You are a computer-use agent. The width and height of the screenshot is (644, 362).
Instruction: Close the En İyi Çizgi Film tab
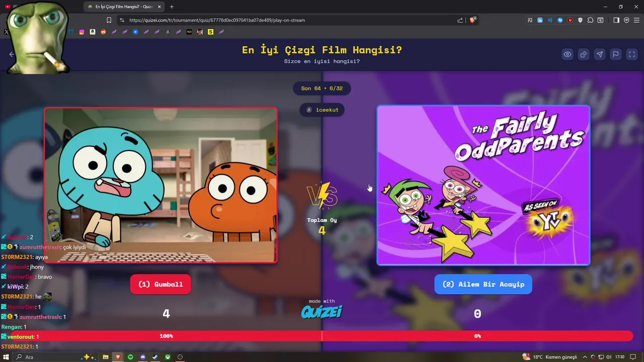tap(159, 7)
